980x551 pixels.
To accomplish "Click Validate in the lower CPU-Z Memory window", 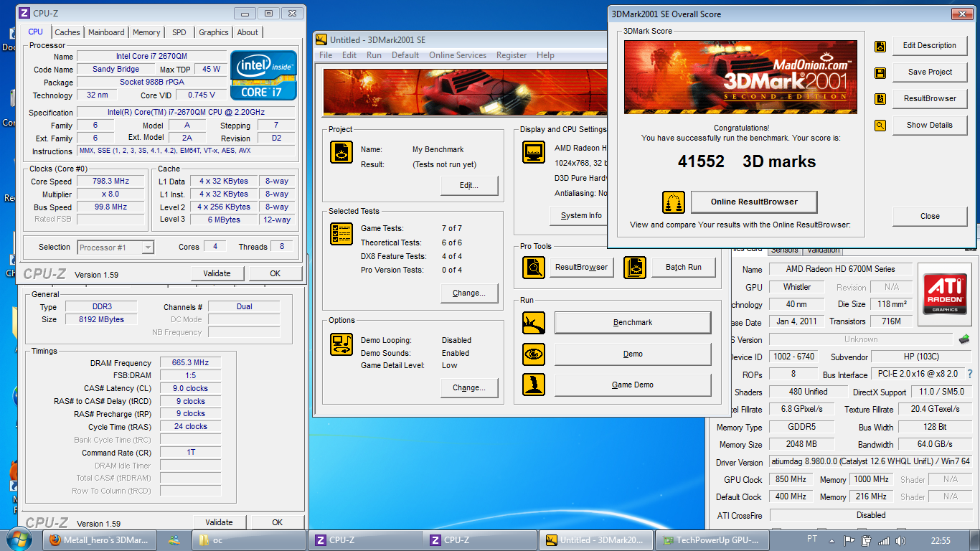I will (x=219, y=522).
